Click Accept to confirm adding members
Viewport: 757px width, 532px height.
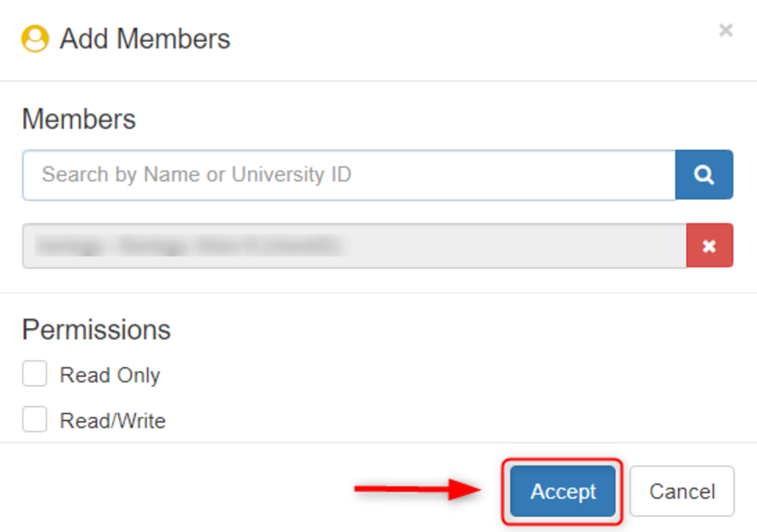click(562, 491)
